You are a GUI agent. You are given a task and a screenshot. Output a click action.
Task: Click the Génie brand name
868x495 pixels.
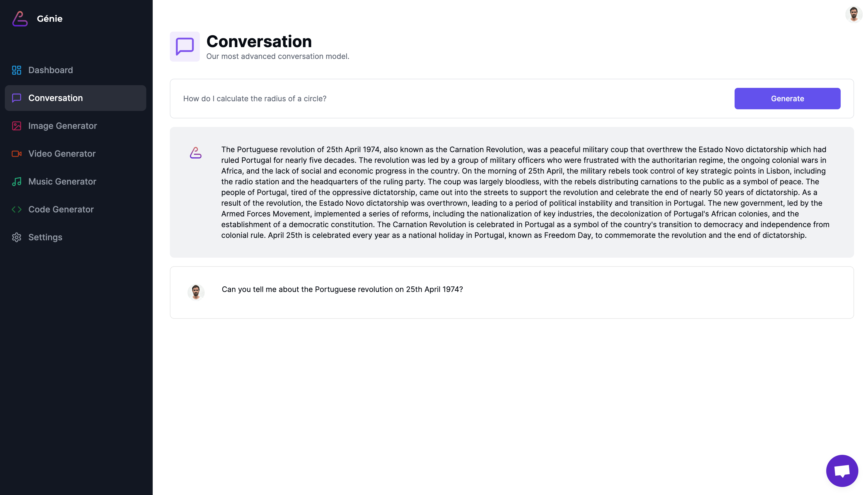[50, 19]
